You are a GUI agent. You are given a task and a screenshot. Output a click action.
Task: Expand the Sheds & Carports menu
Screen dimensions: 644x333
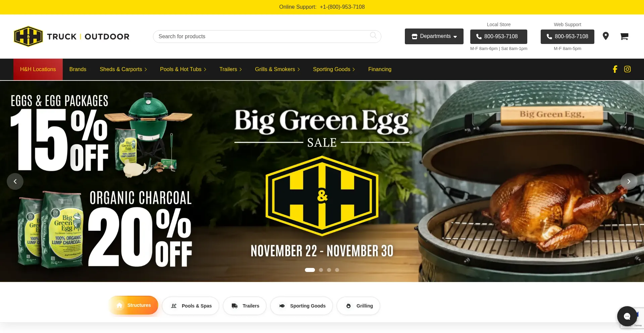point(123,69)
